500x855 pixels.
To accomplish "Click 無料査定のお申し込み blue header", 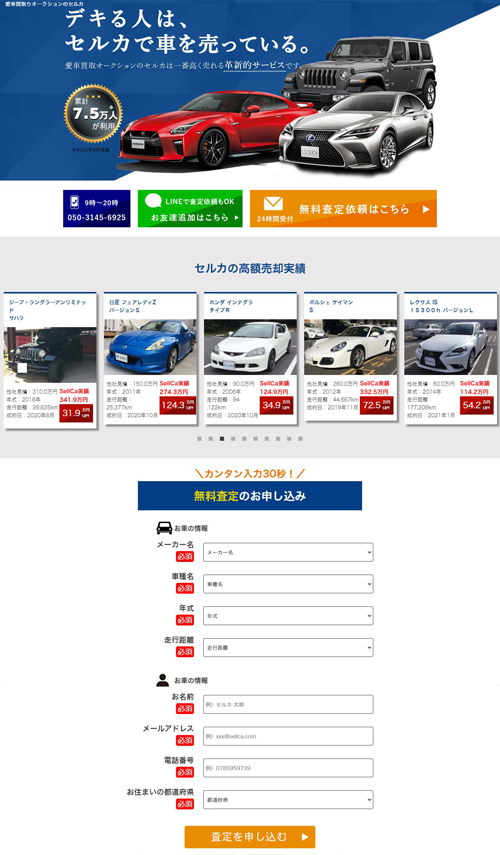I will coord(250,496).
